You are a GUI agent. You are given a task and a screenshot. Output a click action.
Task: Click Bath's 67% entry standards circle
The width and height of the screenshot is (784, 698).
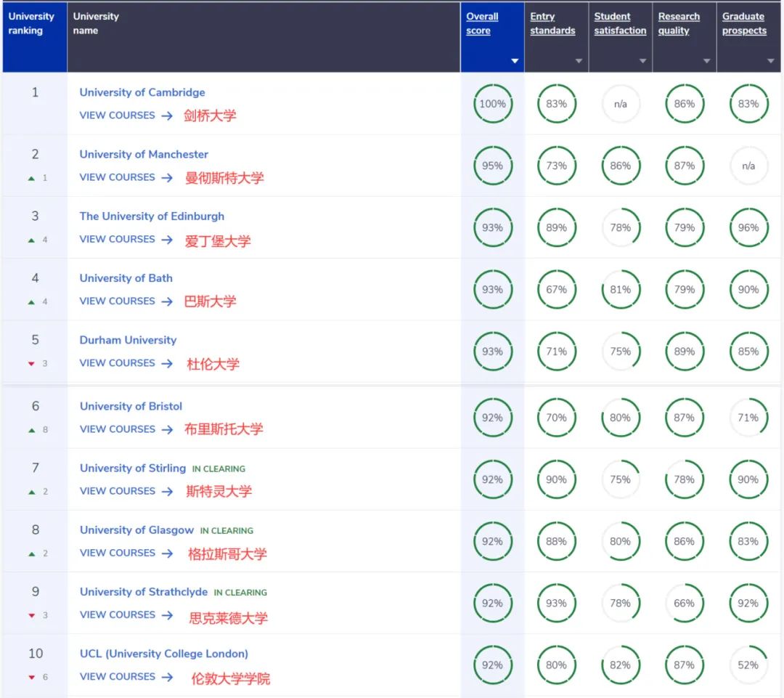click(x=557, y=290)
